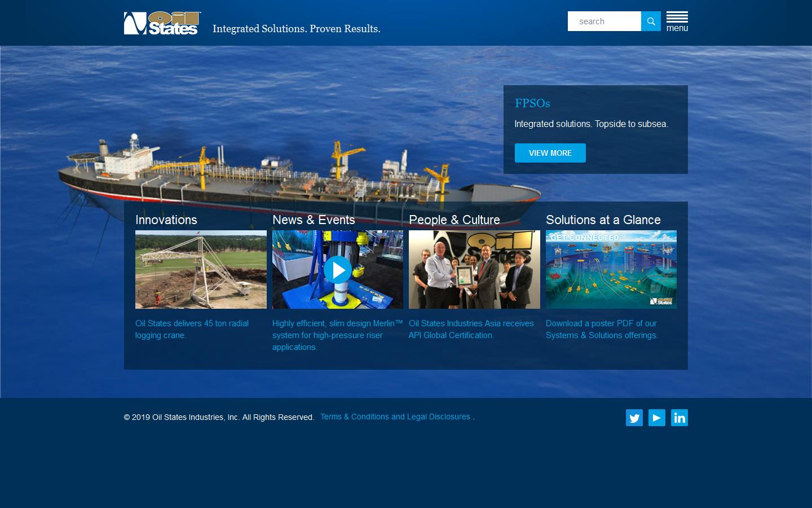Play the Merlin riser video
812x508 pixels.
click(x=338, y=270)
